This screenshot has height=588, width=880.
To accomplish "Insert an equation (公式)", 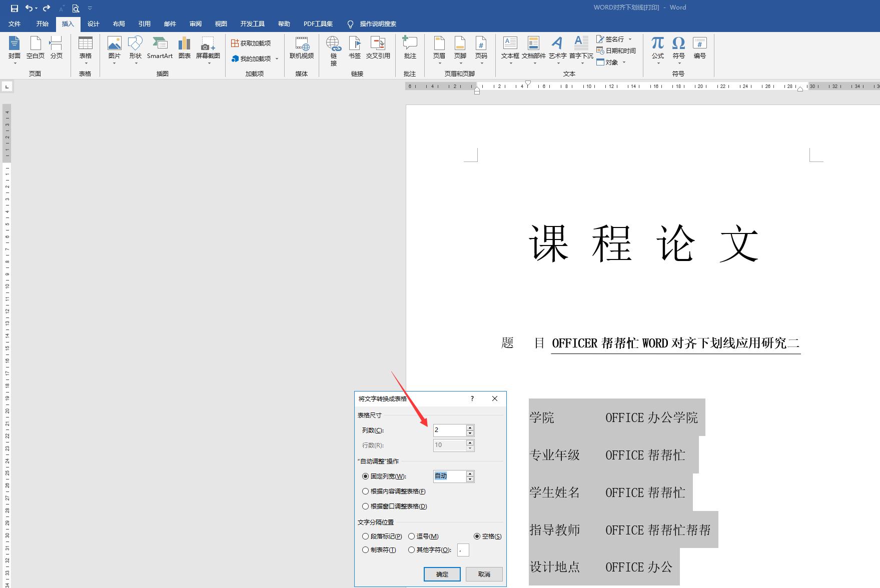I will point(658,50).
